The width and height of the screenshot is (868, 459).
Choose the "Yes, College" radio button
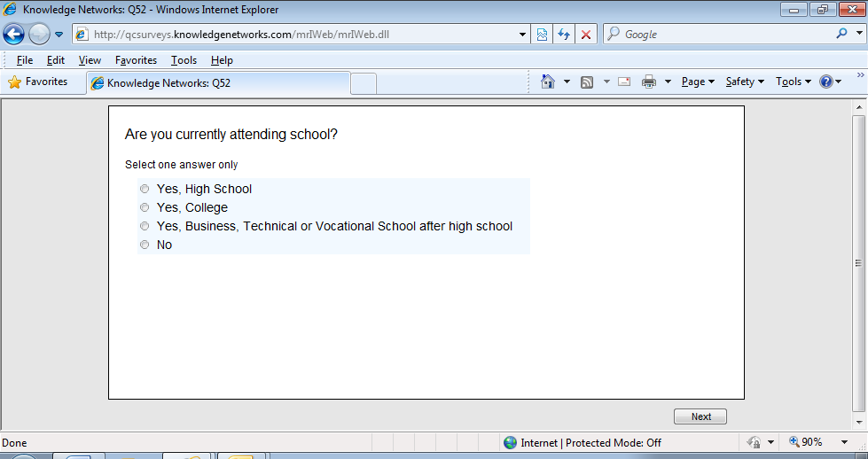point(145,207)
